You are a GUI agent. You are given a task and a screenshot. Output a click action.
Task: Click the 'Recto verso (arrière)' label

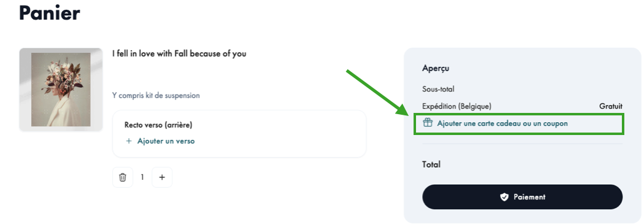click(x=158, y=125)
